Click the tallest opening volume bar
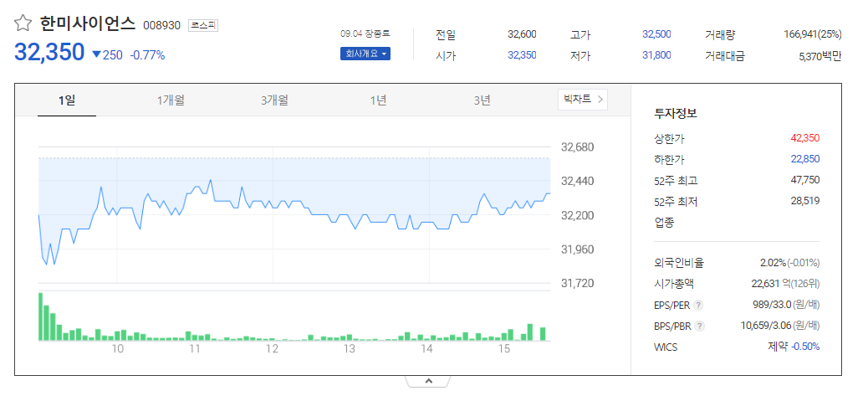The height and width of the screenshot is (396, 868). pos(40,316)
